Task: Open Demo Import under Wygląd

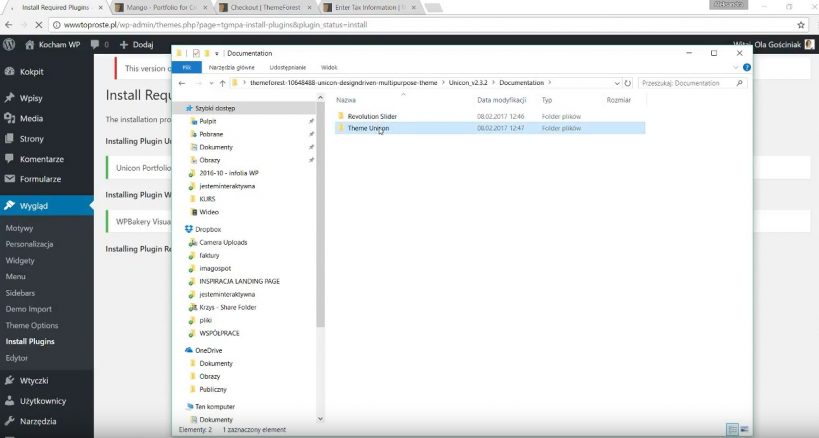Action: [29, 309]
